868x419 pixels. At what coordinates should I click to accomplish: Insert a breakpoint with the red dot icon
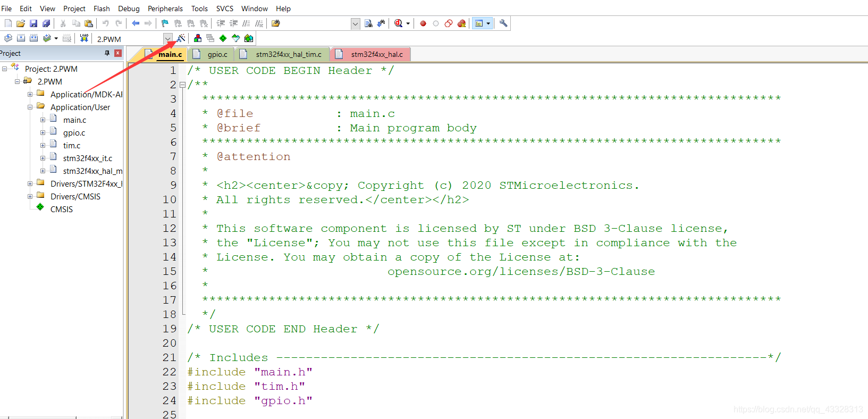(423, 23)
